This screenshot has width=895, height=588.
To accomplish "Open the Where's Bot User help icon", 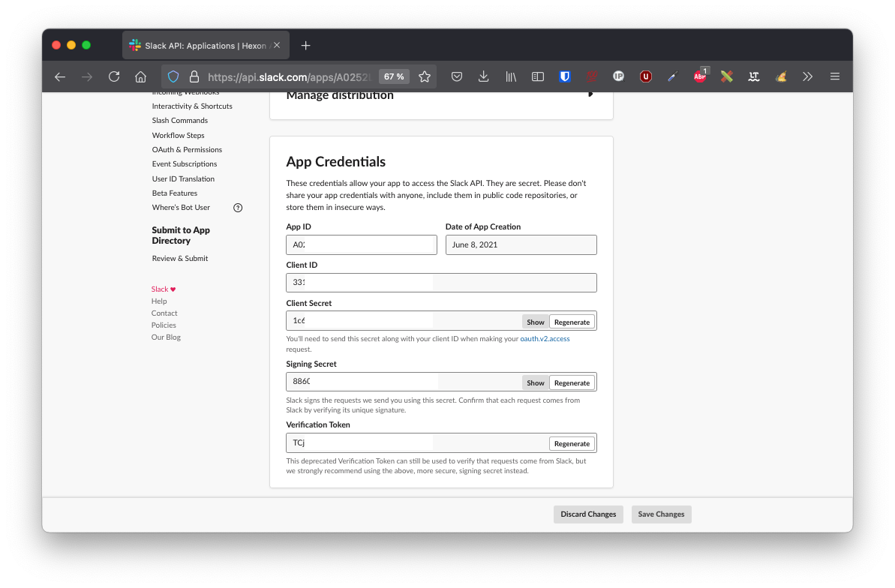I will (x=238, y=208).
